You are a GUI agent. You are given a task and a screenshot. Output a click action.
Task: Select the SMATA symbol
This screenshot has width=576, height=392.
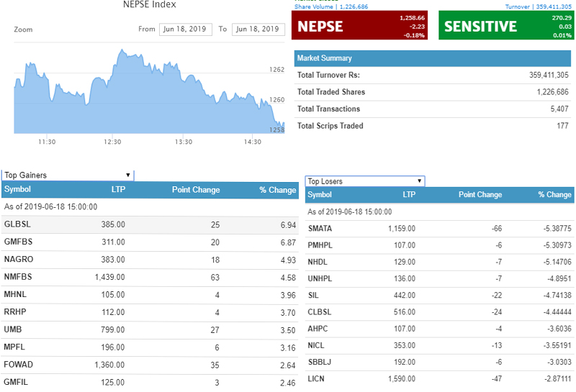tap(320, 229)
